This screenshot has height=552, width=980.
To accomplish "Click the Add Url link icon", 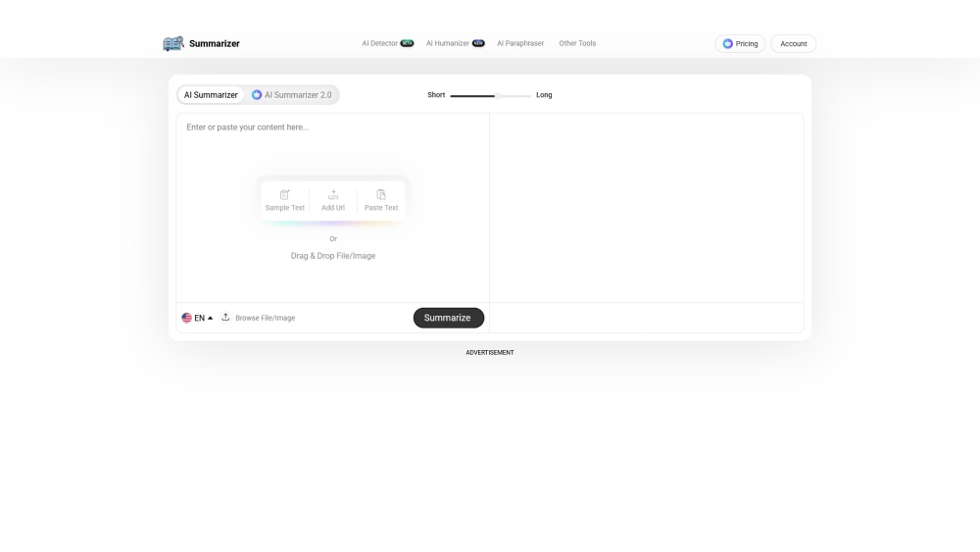I will (333, 195).
